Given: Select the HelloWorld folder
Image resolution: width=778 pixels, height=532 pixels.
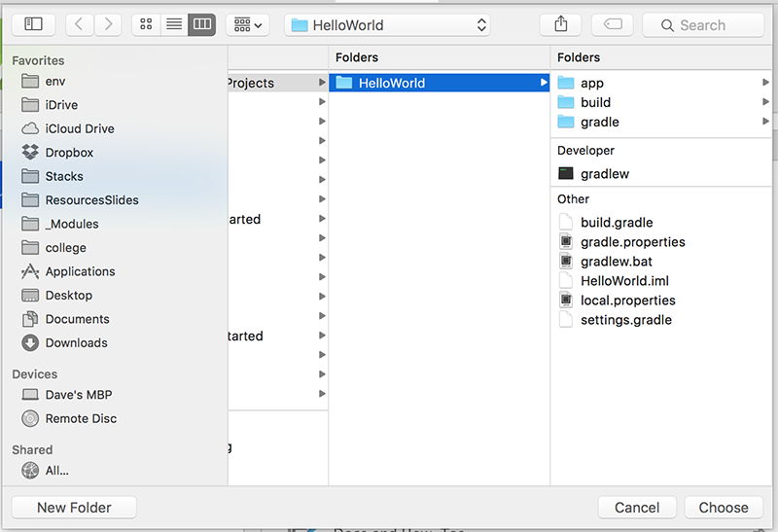Looking at the screenshot, I should tap(440, 83).
